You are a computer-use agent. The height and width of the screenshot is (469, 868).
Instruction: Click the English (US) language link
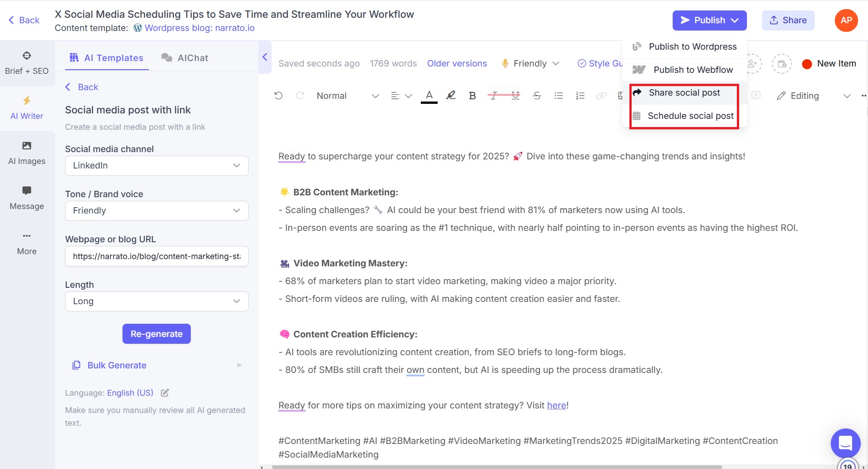tap(130, 393)
